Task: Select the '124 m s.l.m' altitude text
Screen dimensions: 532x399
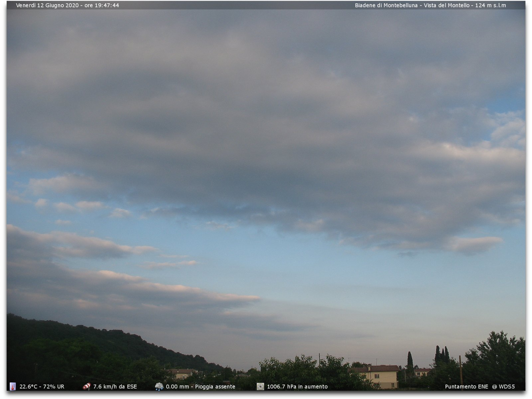Action: coord(490,5)
